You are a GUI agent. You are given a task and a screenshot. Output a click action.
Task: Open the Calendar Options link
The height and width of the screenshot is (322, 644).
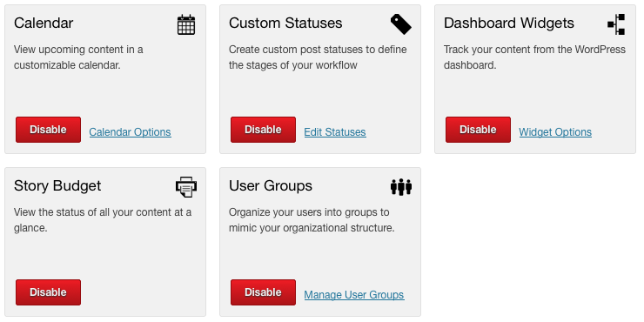131,132
